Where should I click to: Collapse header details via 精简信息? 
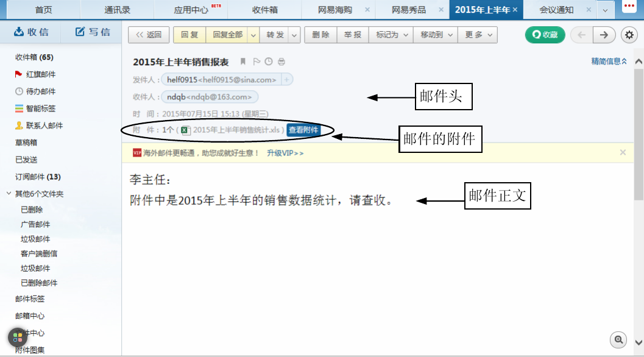[609, 61]
